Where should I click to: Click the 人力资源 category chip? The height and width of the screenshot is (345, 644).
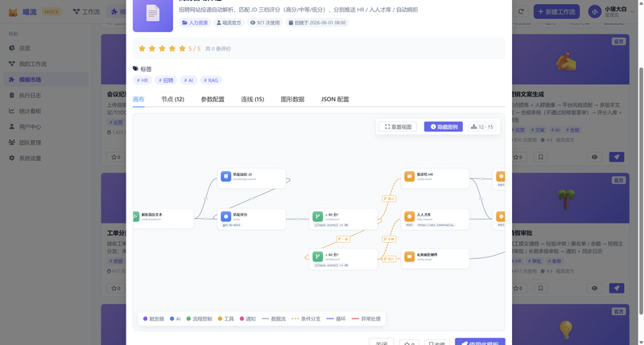click(195, 23)
